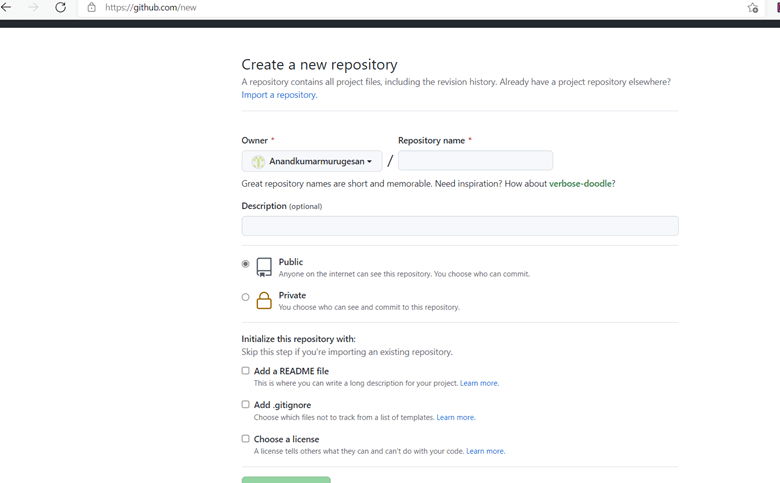Click the github.com/new URL in address bar

pos(151,7)
